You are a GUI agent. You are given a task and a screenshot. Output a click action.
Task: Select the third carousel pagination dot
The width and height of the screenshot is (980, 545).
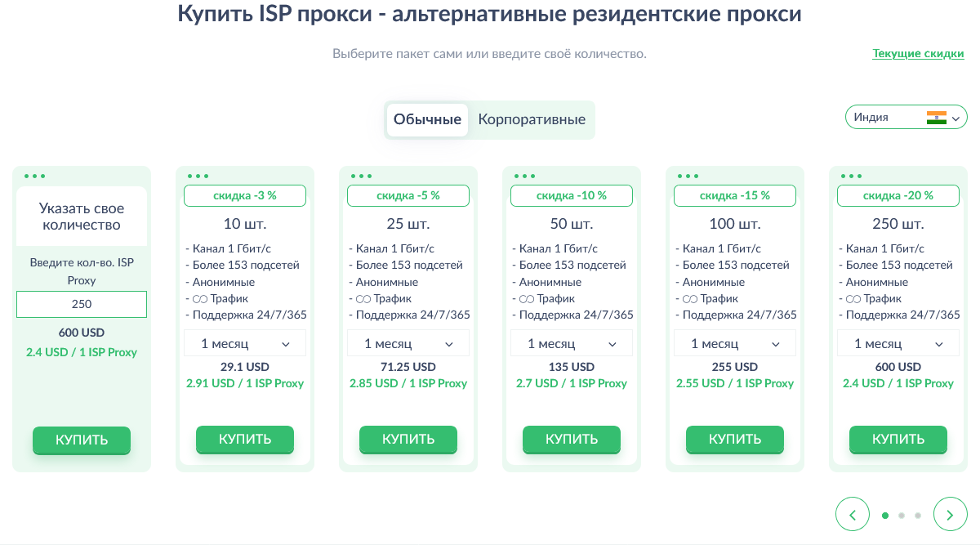coord(918,516)
